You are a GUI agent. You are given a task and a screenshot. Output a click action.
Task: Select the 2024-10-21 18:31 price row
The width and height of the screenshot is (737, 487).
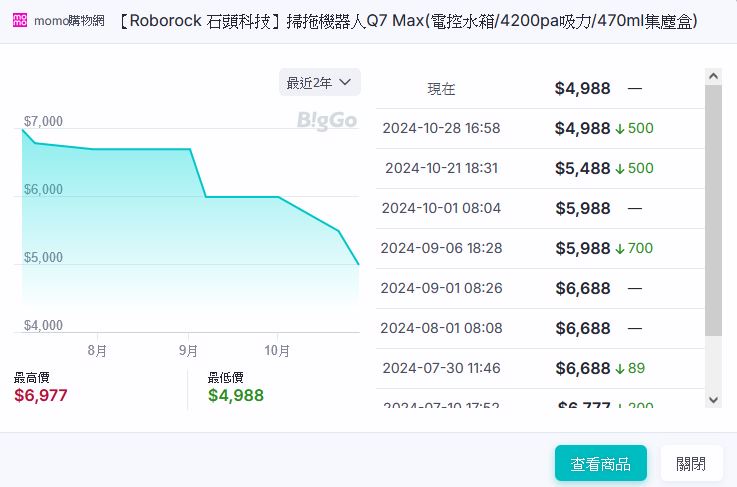(540, 168)
